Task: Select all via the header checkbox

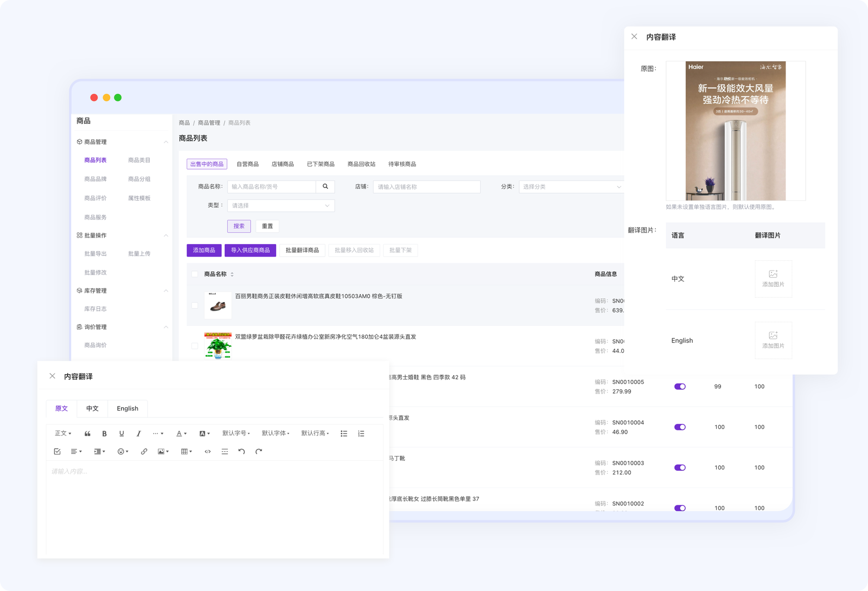Action: coord(195,274)
